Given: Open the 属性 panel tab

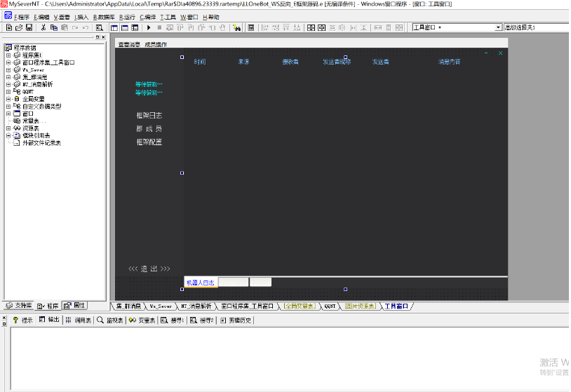Looking at the screenshot, I should 76,306.
